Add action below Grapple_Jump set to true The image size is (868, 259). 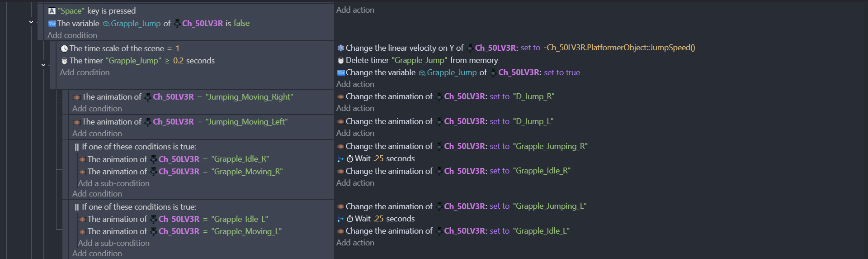click(355, 84)
